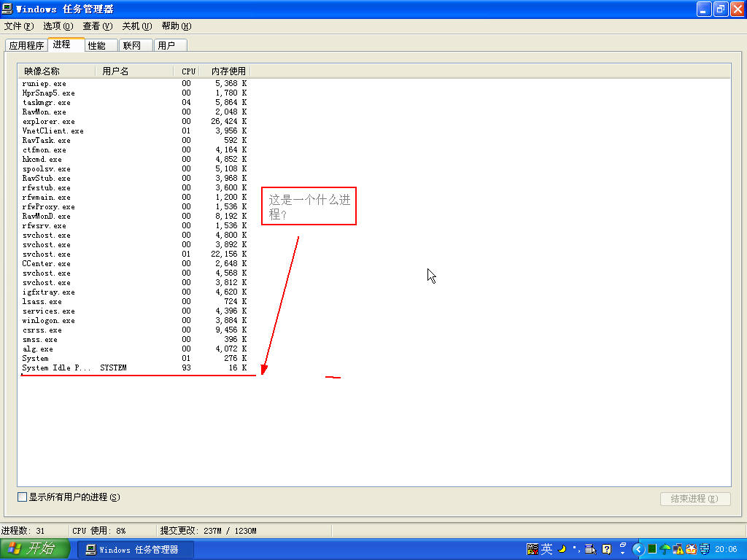The height and width of the screenshot is (560, 747).
Task: Open the 查看(V) menu
Action: 98,26
